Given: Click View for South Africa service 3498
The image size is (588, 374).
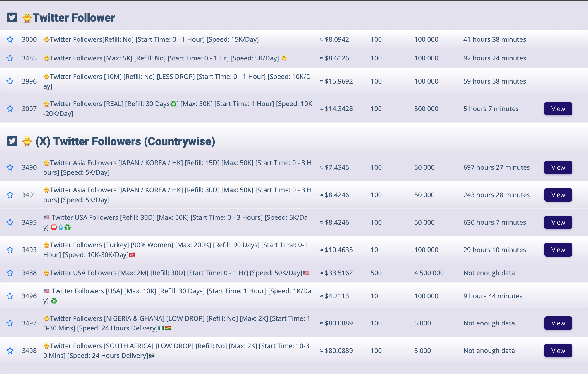Looking at the screenshot, I should (x=558, y=351).
